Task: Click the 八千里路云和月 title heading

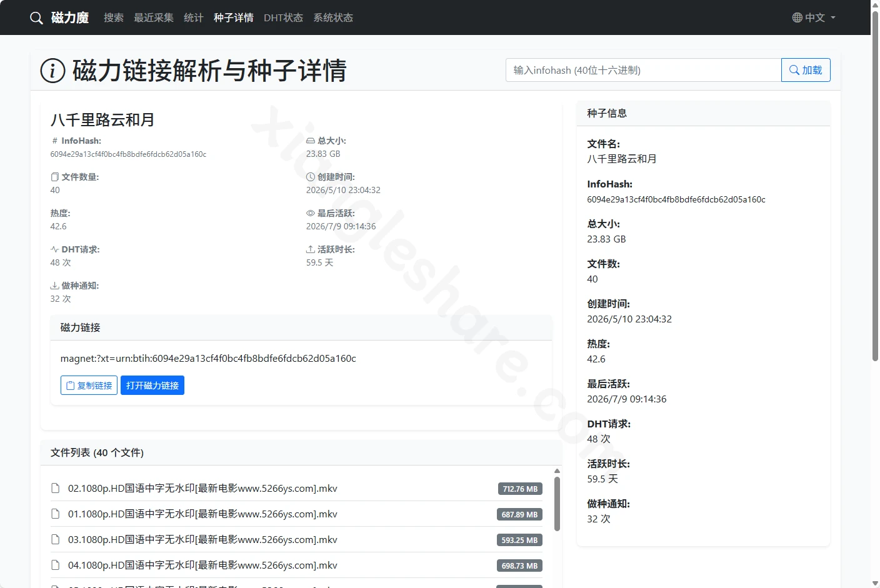Action: pos(102,119)
